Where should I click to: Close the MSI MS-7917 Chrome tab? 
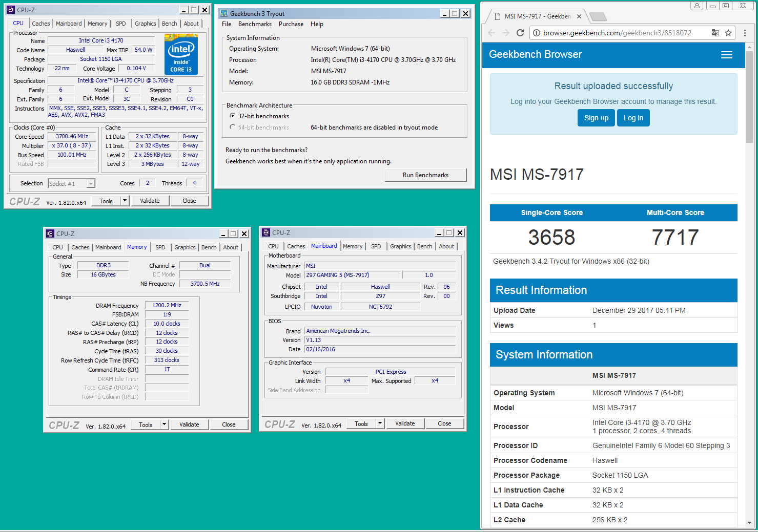pos(579,16)
